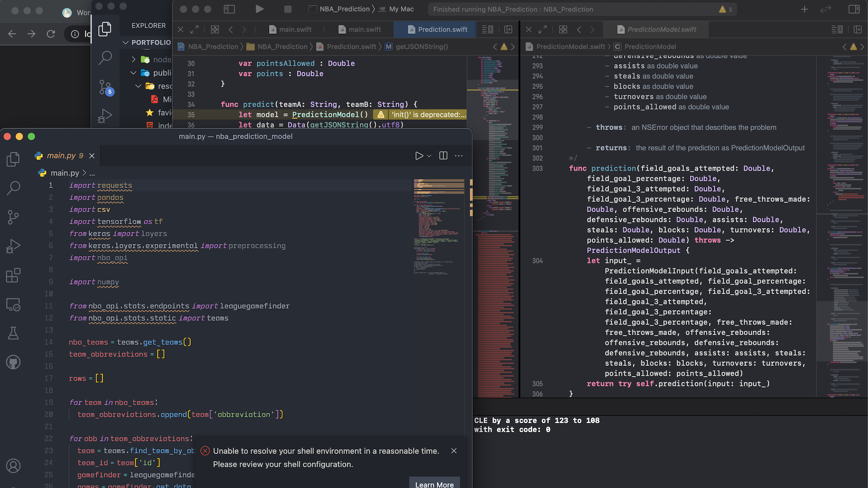
Task: Select the PredictionModel.swift tab
Action: click(x=657, y=29)
